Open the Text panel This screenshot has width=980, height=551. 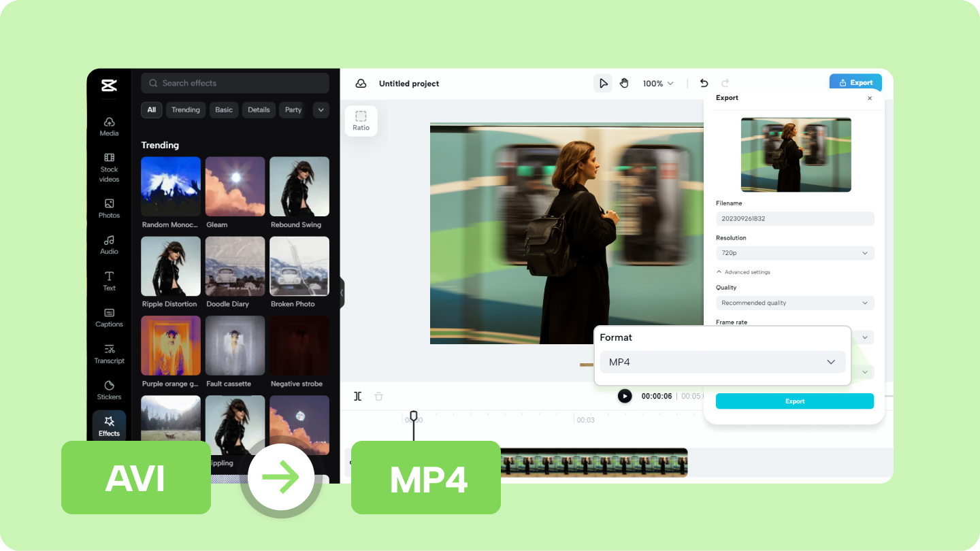tap(109, 281)
